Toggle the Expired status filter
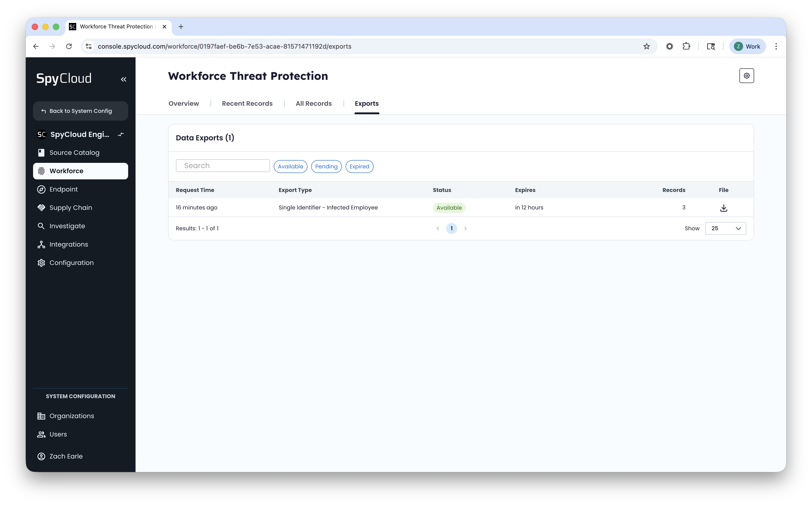This screenshot has height=506, width=812. (359, 166)
